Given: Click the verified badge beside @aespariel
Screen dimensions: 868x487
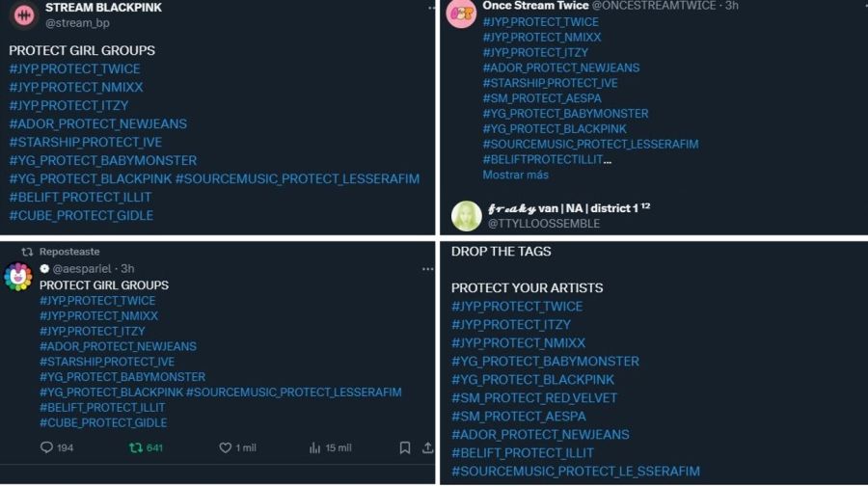Looking at the screenshot, I should tap(44, 269).
